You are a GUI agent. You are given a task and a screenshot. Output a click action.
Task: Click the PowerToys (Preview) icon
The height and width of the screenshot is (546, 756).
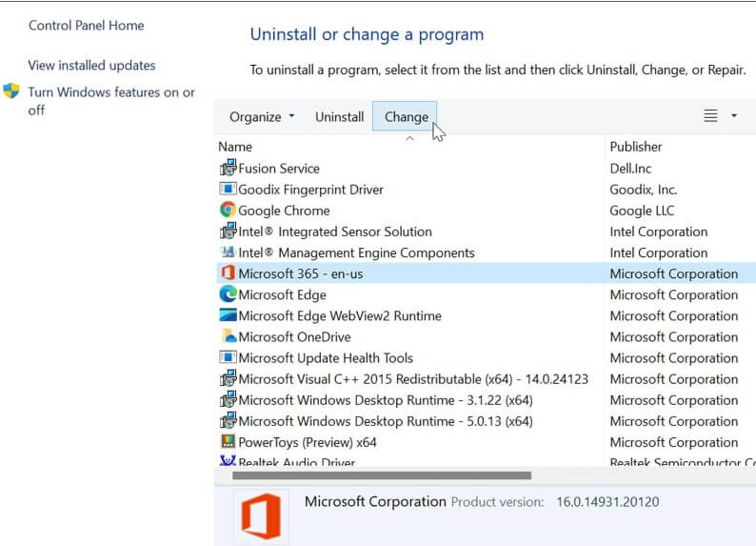(229, 441)
